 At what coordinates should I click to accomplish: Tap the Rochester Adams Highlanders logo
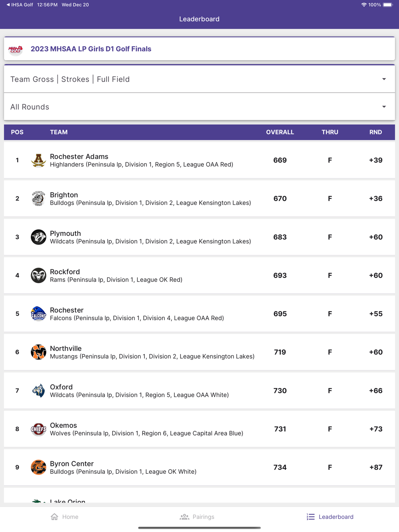pos(38,160)
